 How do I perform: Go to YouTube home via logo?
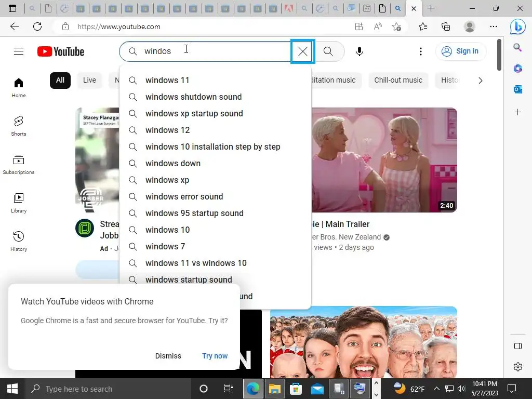point(61,51)
